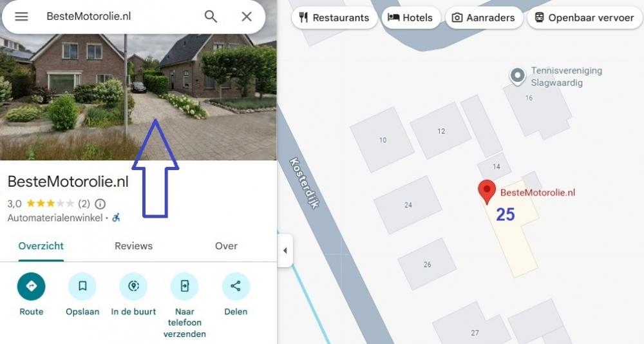Save place with Opslaan bookmark icon

point(82,286)
